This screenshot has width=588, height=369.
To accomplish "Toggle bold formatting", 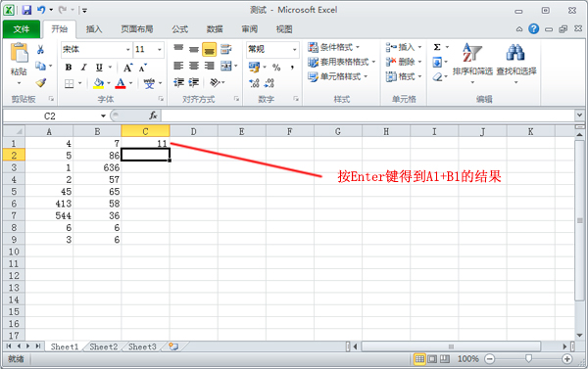I will point(69,68).
